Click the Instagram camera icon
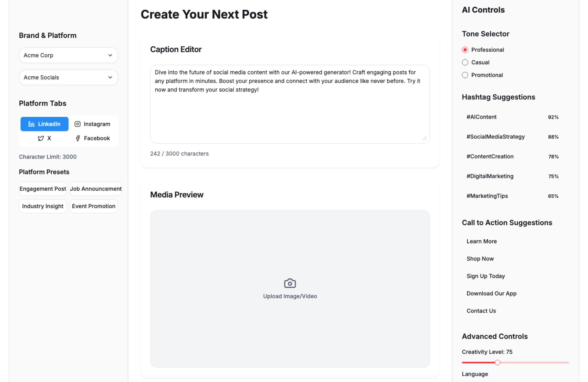Image resolution: width=588 pixels, height=382 pixels. (x=77, y=124)
